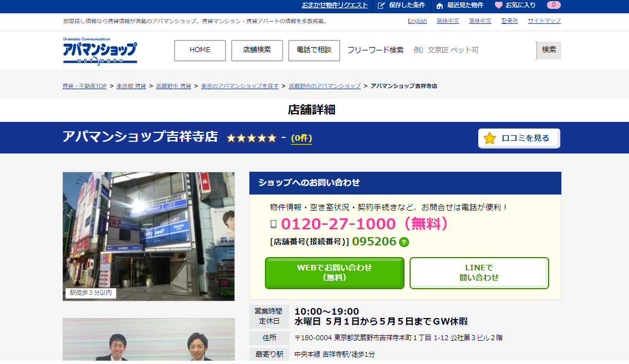The height and width of the screenshot is (364, 629).
Task: Click the house icon beside 最近見た物件
Action: tap(439, 6)
